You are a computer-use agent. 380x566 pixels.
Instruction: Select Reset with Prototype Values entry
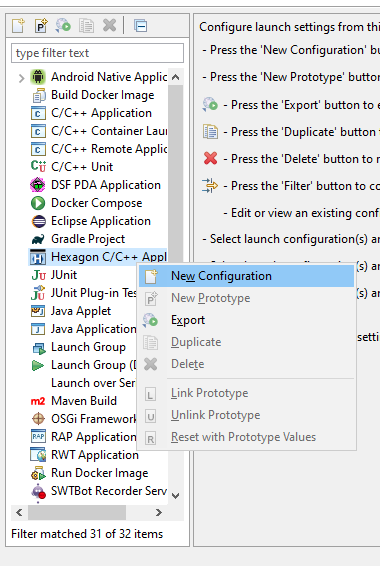pos(246,437)
